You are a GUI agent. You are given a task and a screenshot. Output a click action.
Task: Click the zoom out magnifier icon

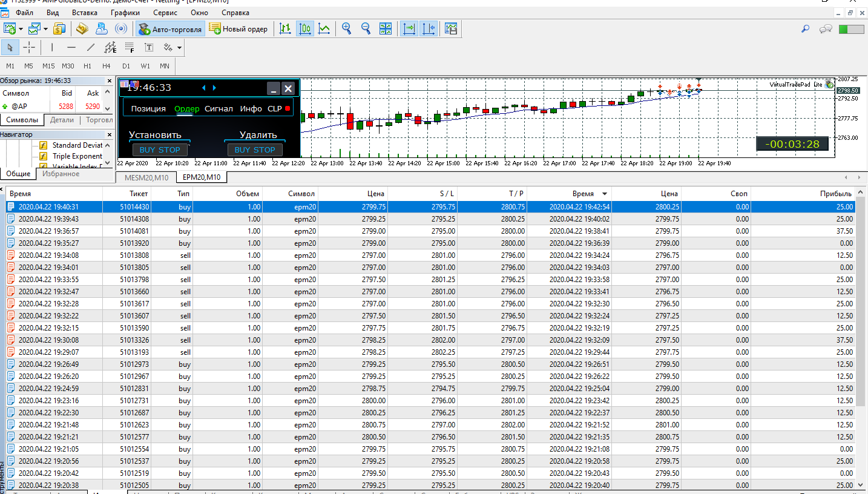(366, 28)
